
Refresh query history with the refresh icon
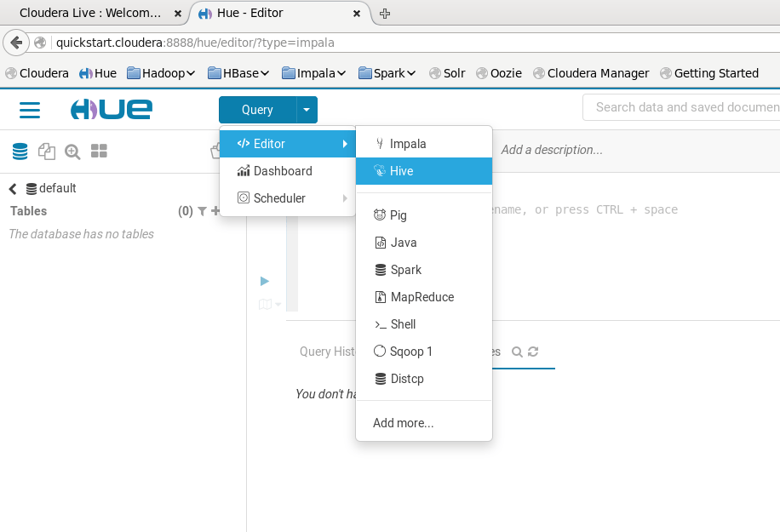(x=534, y=352)
